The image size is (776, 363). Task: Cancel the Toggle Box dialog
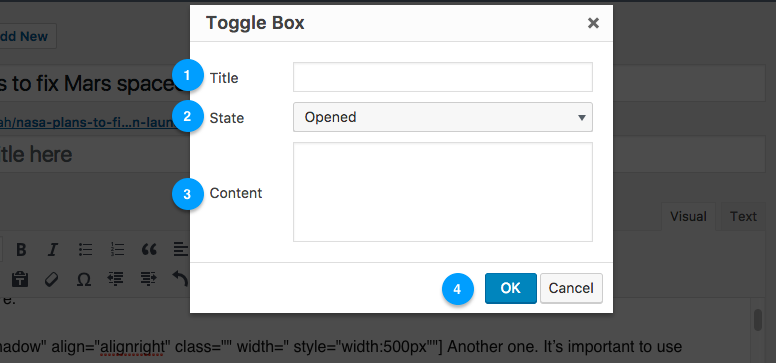(571, 288)
